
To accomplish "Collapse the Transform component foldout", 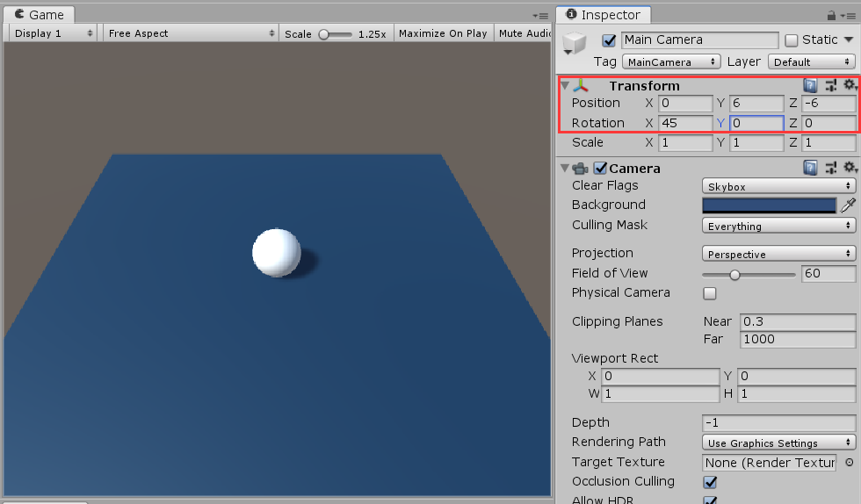I will pos(565,86).
